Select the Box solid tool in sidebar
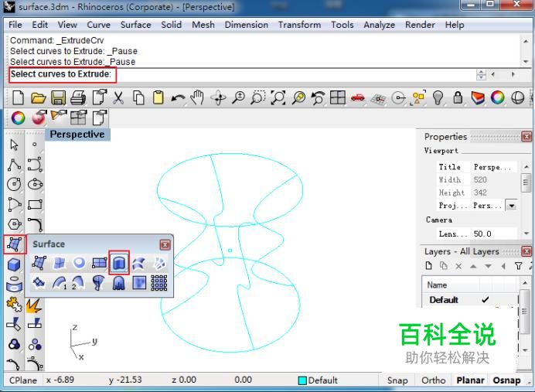The image size is (535, 392). [14, 264]
